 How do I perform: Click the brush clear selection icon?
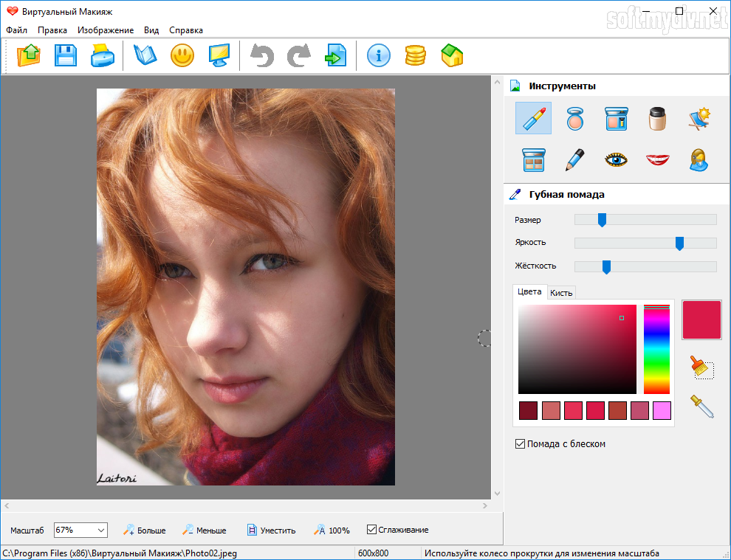click(x=701, y=367)
